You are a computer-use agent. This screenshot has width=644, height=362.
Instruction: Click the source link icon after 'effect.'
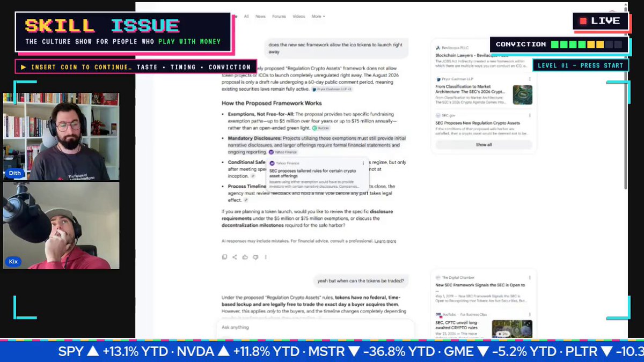pyautogui.click(x=246, y=200)
